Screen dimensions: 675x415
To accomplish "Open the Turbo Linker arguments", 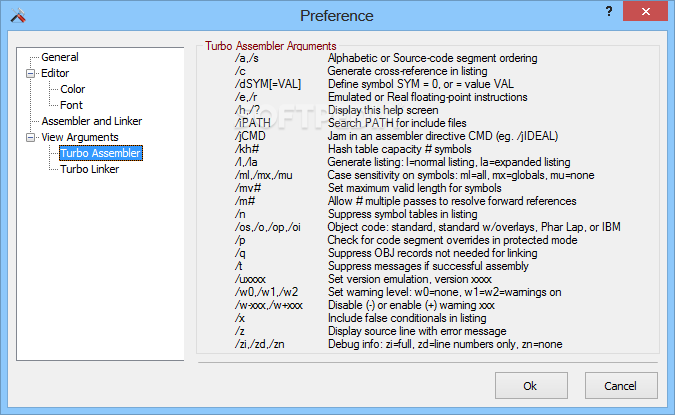I will pyautogui.click(x=90, y=169).
